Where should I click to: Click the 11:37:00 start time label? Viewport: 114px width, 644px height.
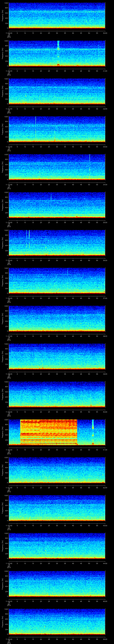(x=9, y=336)
